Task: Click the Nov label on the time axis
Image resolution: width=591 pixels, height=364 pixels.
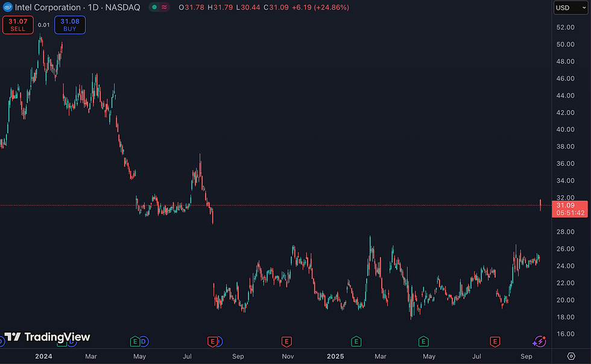Action: [288, 356]
